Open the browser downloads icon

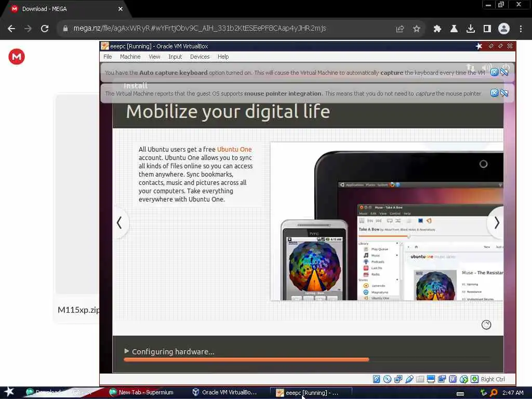[471, 29]
